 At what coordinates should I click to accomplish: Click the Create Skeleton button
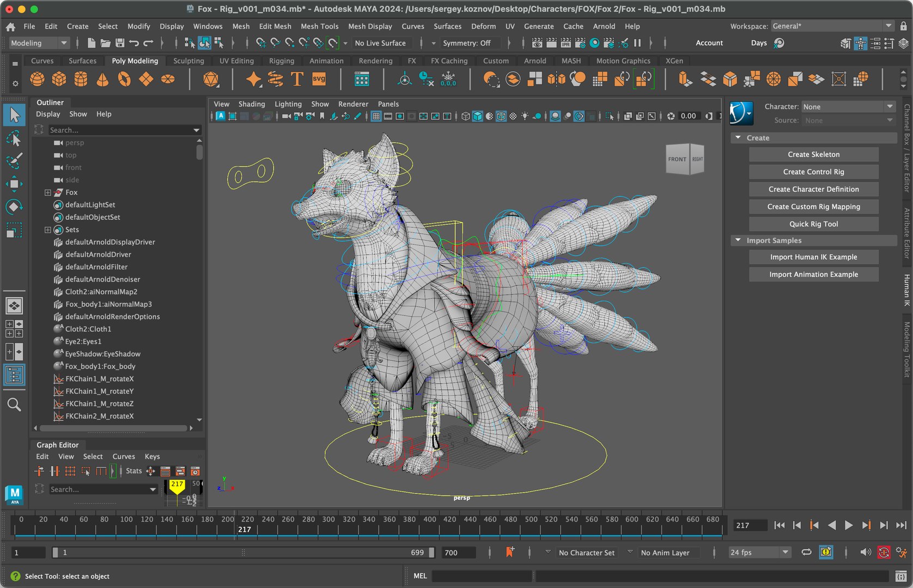coord(813,155)
